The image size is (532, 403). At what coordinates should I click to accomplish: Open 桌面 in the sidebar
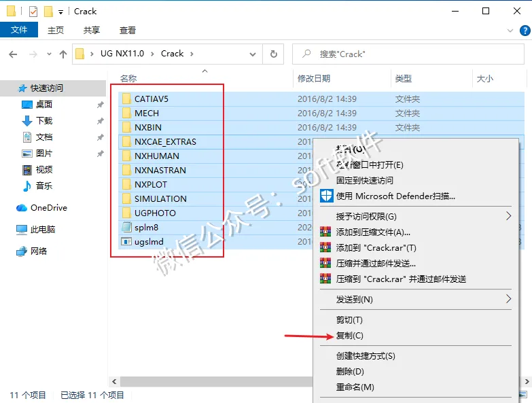(44, 105)
